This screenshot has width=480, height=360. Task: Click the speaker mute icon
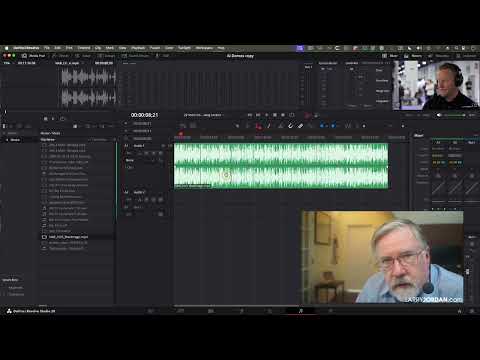[439, 115]
